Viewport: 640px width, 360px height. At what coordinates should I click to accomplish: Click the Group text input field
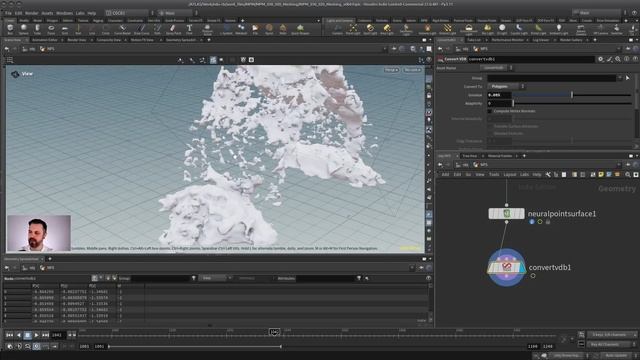pyautogui.click(x=552, y=78)
